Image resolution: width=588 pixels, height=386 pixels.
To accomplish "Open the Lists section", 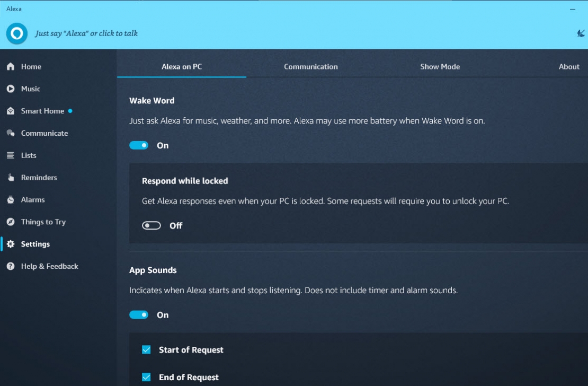I will point(9,155).
